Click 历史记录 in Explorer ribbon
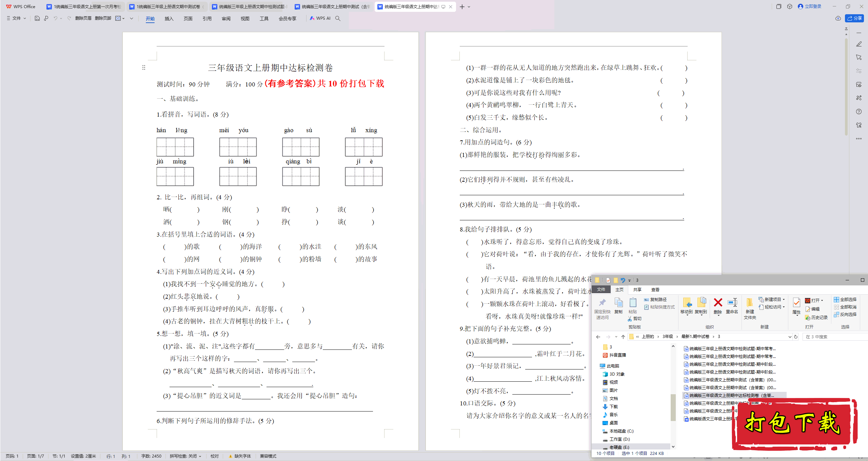868x461 pixels. 816,318
